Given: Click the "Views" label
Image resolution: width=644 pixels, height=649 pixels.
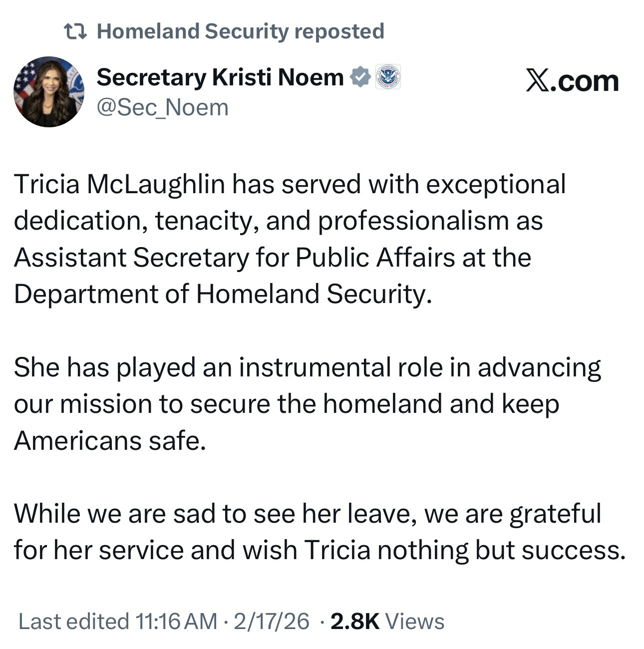Looking at the screenshot, I should point(415,622).
